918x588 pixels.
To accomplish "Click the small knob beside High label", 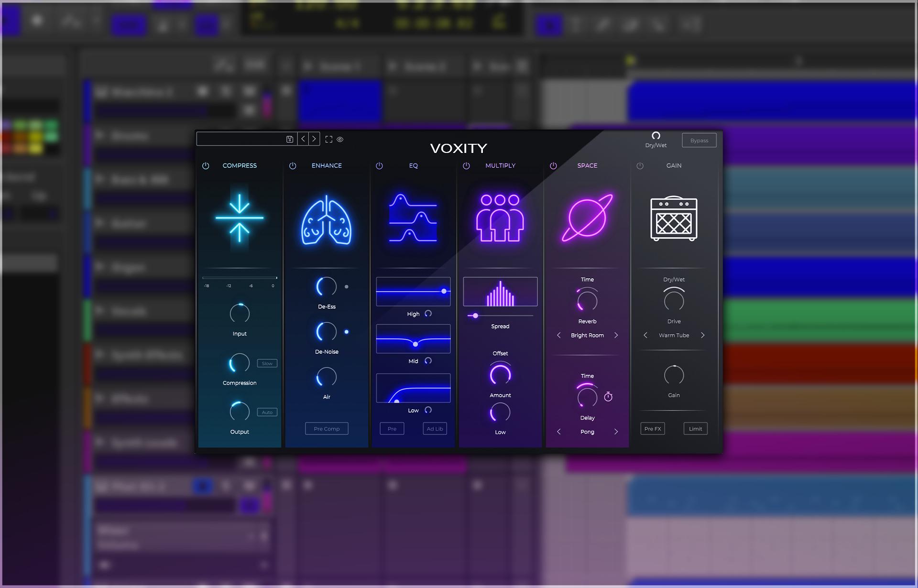I will (428, 314).
